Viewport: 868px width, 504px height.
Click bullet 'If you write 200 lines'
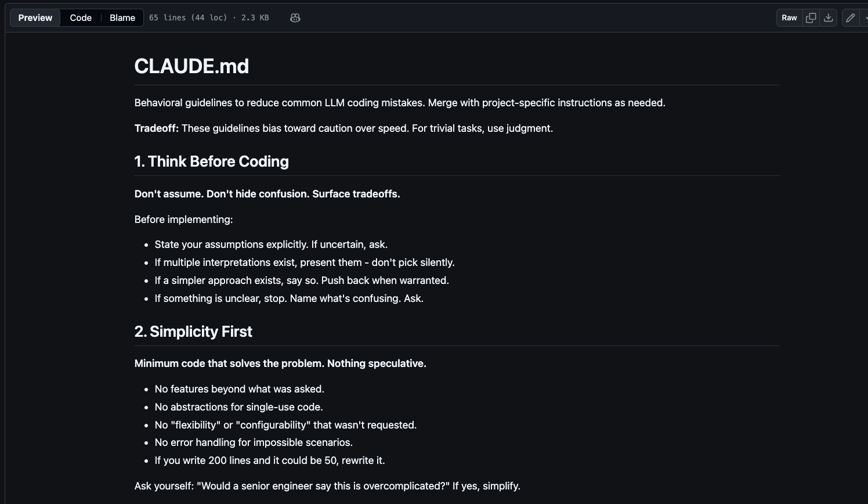pos(270,460)
